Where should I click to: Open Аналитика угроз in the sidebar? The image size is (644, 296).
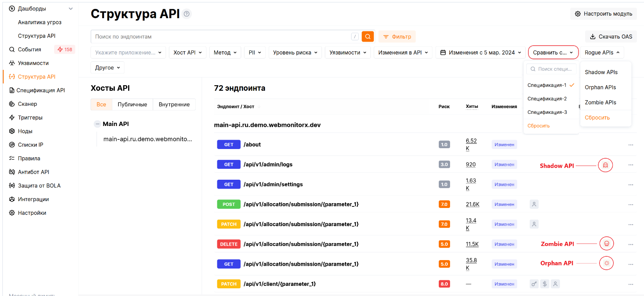click(40, 22)
